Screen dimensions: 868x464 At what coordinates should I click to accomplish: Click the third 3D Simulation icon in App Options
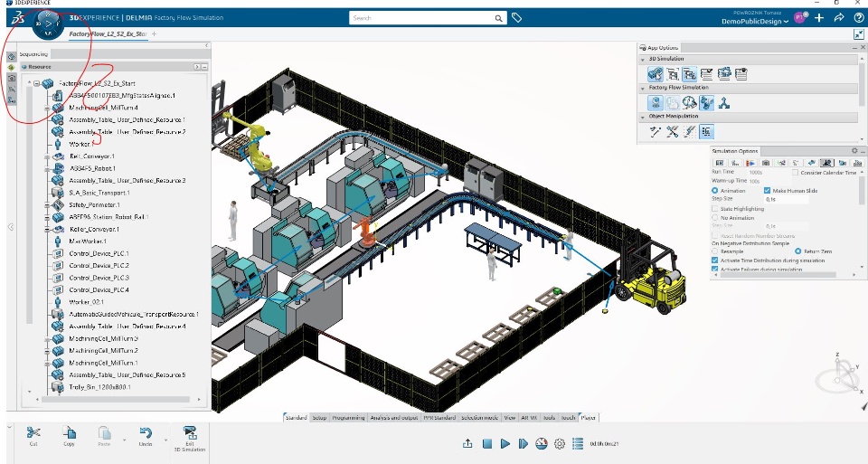pos(689,73)
